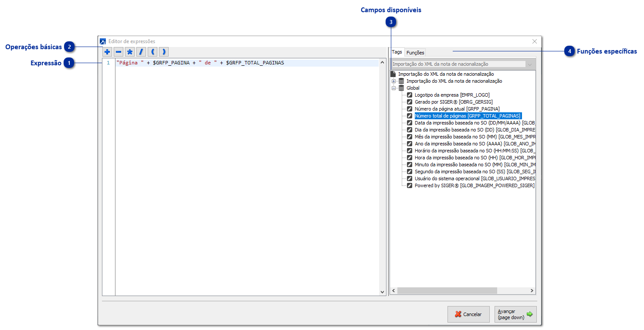Select the Dia da impressão (DD) tag
The width and height of the screenshot is (644, 330).
click(475, 130)
